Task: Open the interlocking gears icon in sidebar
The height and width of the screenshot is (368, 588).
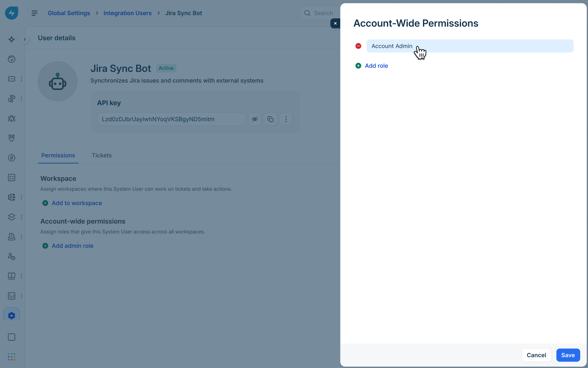Action: (11, 197)
